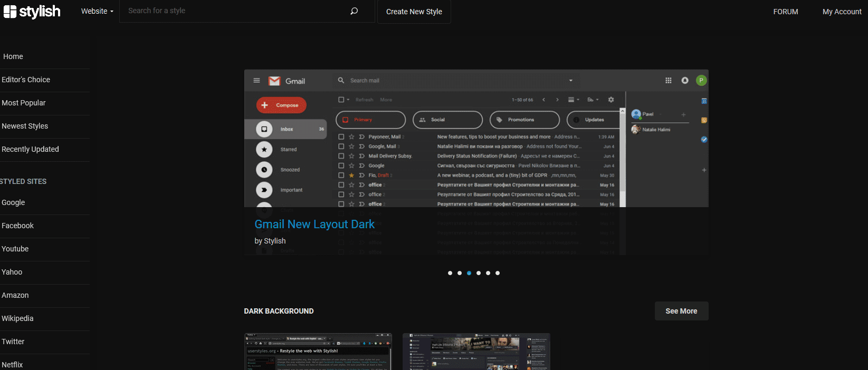Click hamburger menu in Gmail preview
Screen dimensions: 868x370
point(256,81)
